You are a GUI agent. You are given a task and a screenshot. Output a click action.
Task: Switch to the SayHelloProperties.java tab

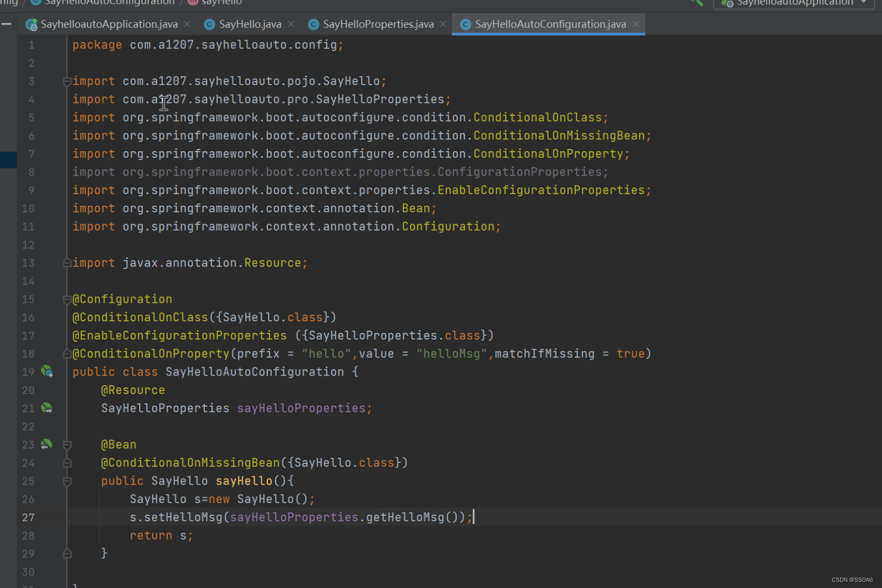378,24
